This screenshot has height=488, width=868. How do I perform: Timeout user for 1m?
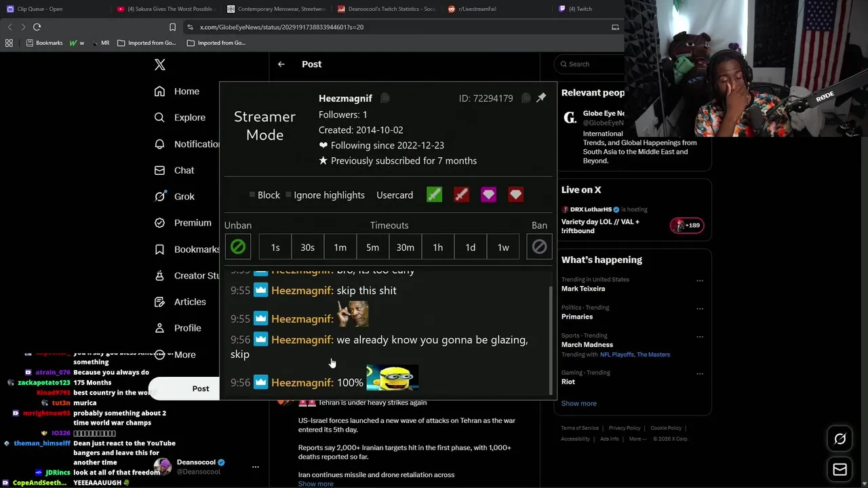tap(340, 247)
